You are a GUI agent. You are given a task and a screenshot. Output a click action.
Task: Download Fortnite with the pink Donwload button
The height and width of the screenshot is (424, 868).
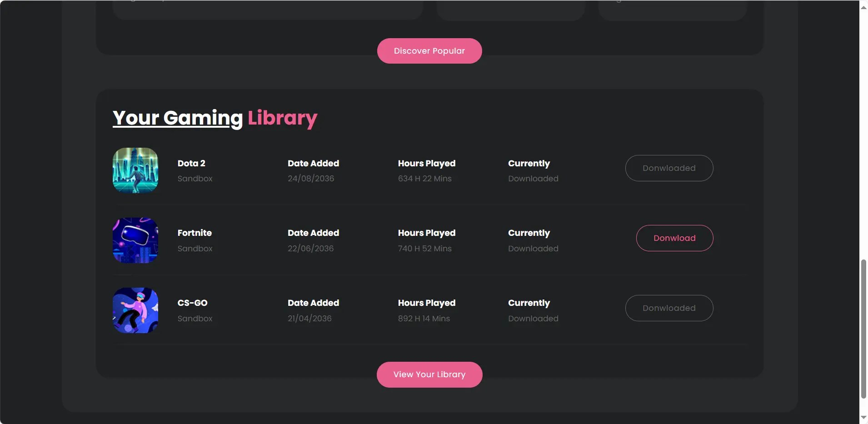click(x=674, y=238)
